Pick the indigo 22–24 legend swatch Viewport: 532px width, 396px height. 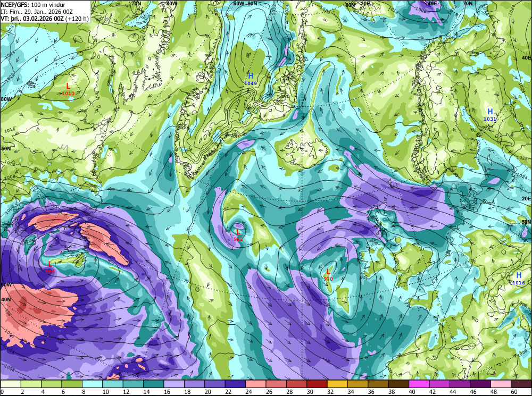235,384
